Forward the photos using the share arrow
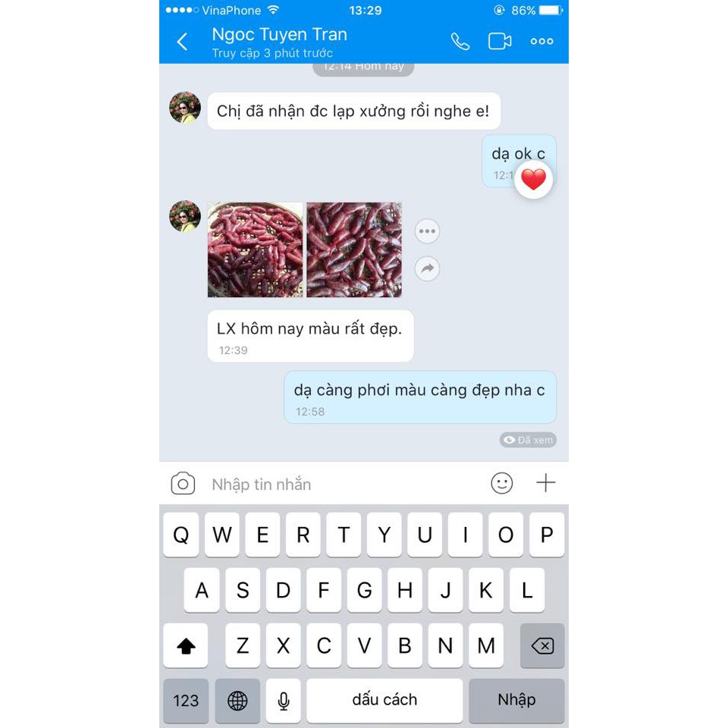The image size is (728, 728). tap(427, 268)
